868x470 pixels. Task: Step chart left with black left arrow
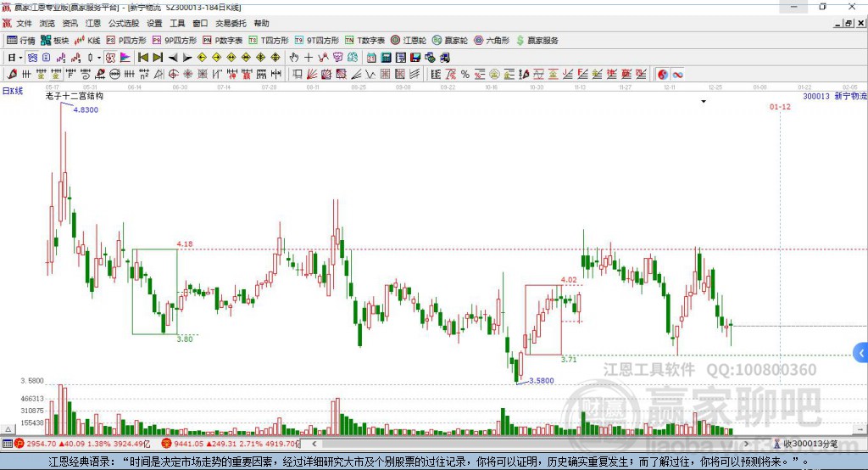click(173, 57)
